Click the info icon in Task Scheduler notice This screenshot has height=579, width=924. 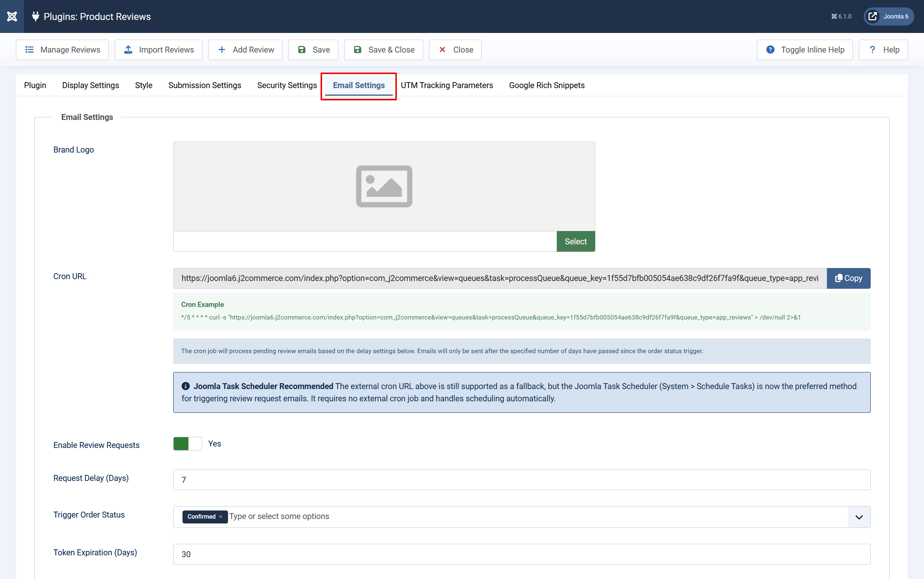(186, 386)
